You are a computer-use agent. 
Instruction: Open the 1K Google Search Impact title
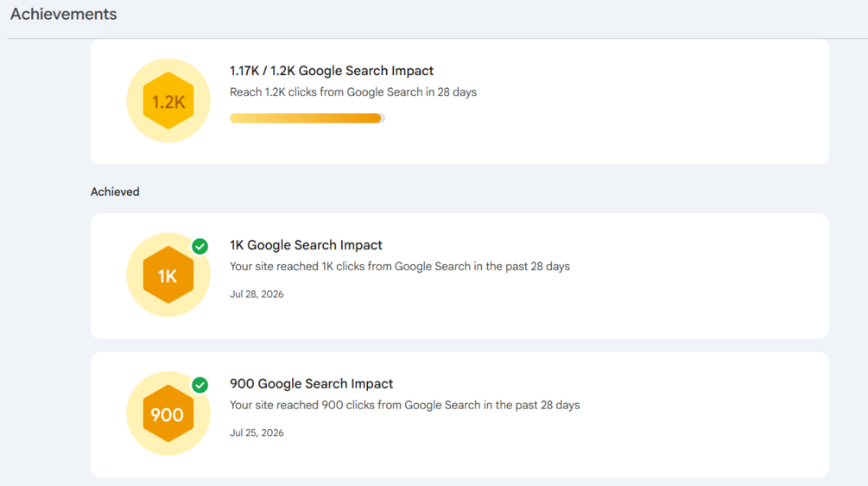click(x=306, y=245)
